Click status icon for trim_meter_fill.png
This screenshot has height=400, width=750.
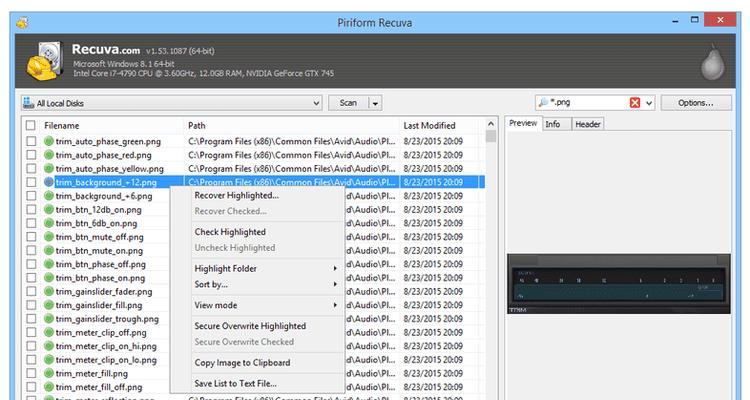[x=48, y=373]
